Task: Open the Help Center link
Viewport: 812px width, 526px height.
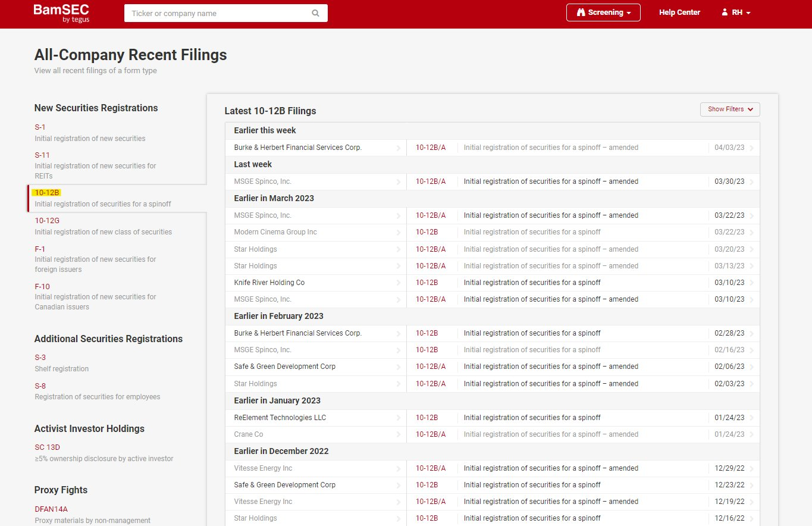Action: pyautogui.click(x=679, y=12)
